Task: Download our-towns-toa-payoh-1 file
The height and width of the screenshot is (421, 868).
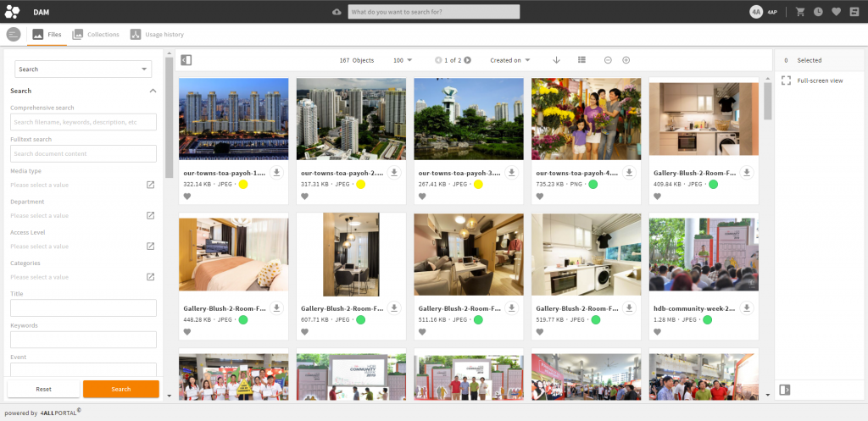Action: point(277,173)
